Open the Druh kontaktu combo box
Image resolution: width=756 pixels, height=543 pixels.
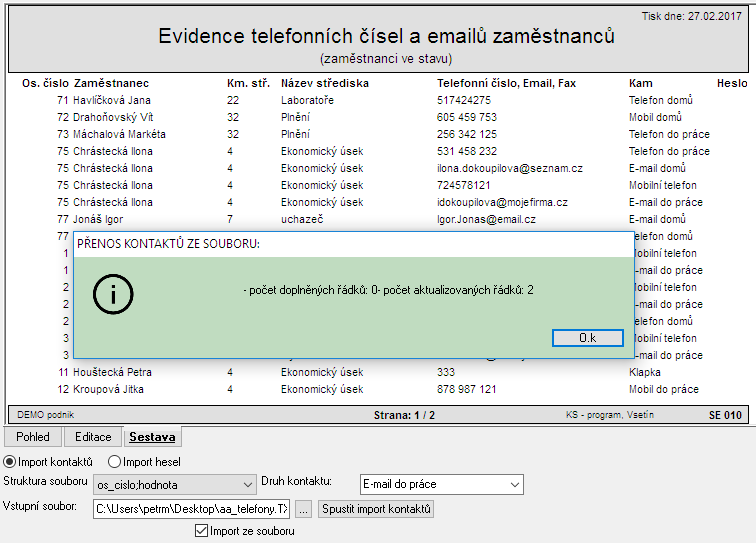pyautogui.click(x=442, y=484)
